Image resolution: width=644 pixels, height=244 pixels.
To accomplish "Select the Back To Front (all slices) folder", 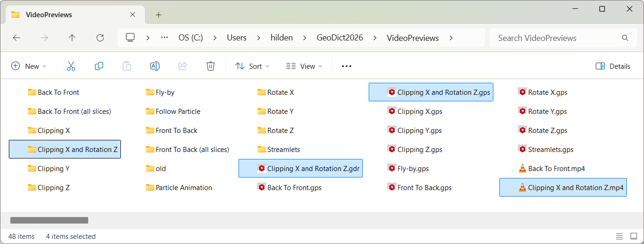I will tap(70, 111).
